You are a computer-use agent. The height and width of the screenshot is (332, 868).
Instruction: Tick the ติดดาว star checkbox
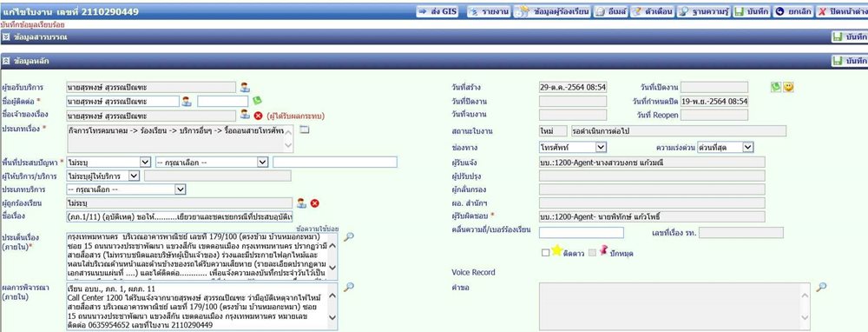pyautogui.click(x=545, y=253)
